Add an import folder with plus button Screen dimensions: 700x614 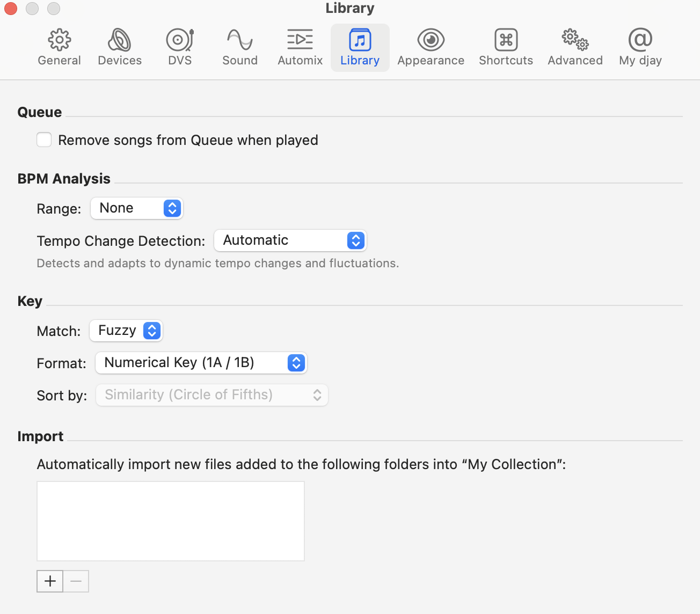(50, 581)
